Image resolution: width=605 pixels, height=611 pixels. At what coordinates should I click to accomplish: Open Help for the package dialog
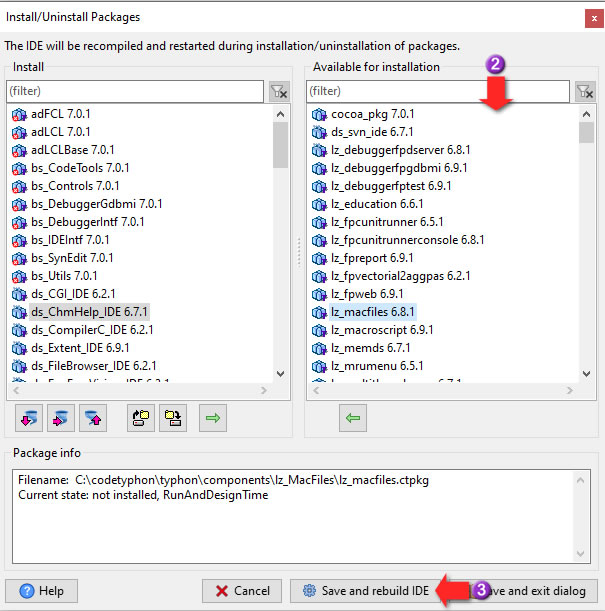coord(42,591)
